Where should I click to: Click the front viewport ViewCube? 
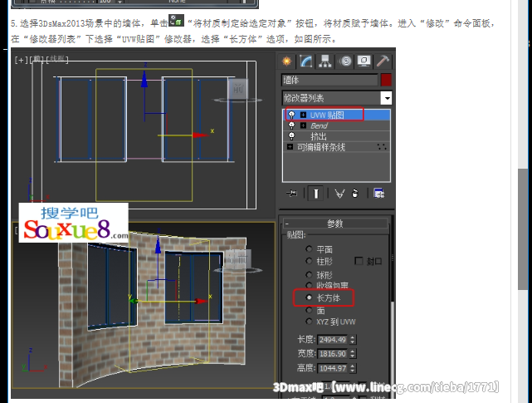click(238, 90)
